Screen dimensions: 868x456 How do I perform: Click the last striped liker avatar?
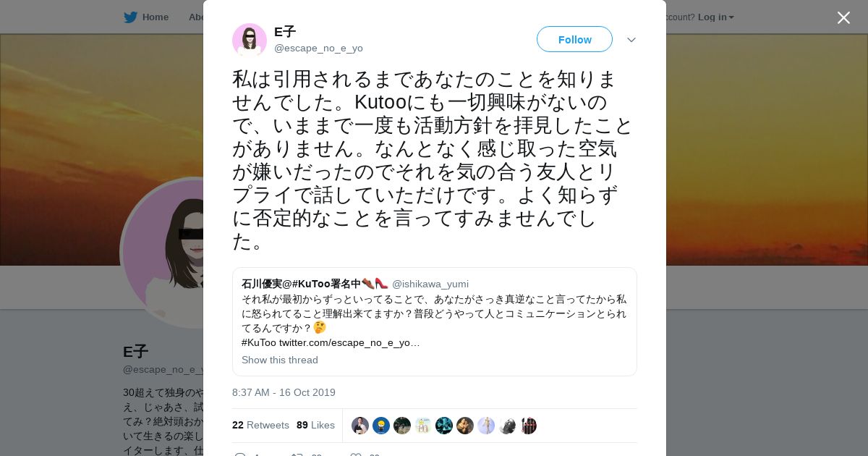(528, 426)
